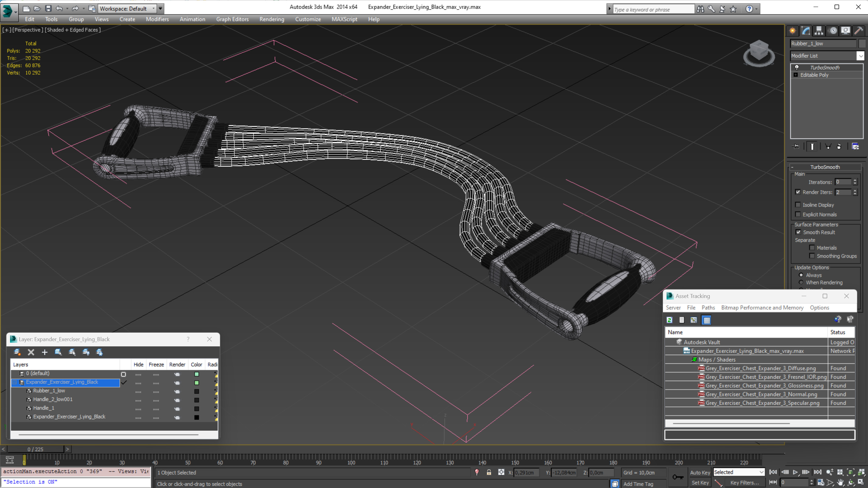The width and height of the screenshot is (868, 488).
Task: Click When Rendering radio button
Action: pyautogui.click(x=801, y=282)
